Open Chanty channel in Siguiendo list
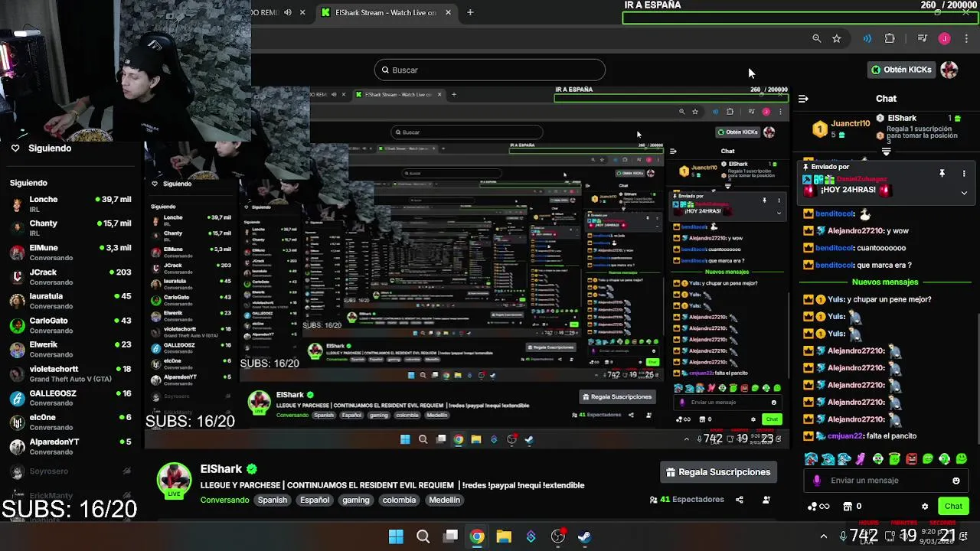980x551 pixels. [x=70, y=228]
